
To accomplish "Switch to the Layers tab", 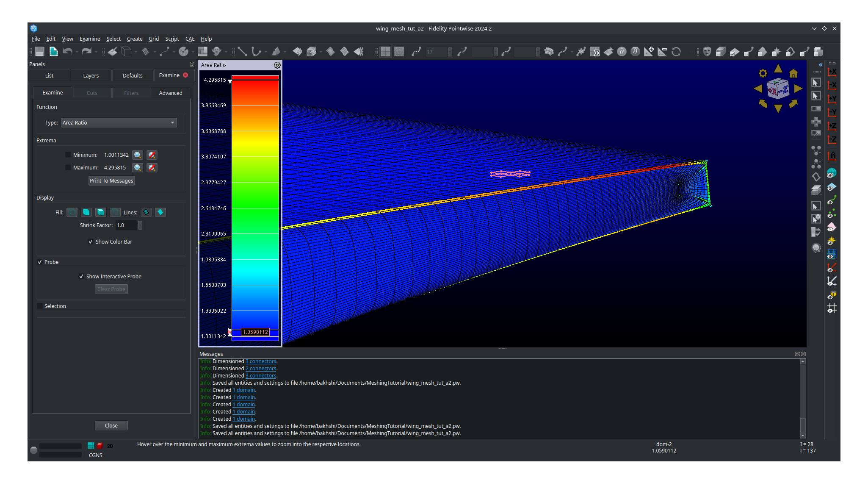I will (90, 75).
